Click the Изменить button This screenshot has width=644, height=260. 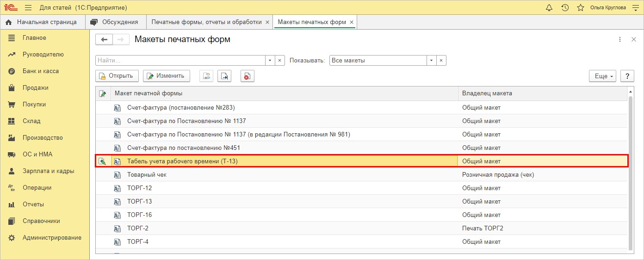click(x=167, y=76)
